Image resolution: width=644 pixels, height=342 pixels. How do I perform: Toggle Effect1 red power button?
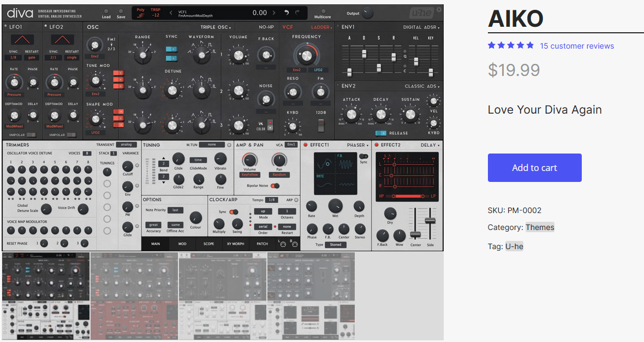pyautogui.click(x=306, y=145)
